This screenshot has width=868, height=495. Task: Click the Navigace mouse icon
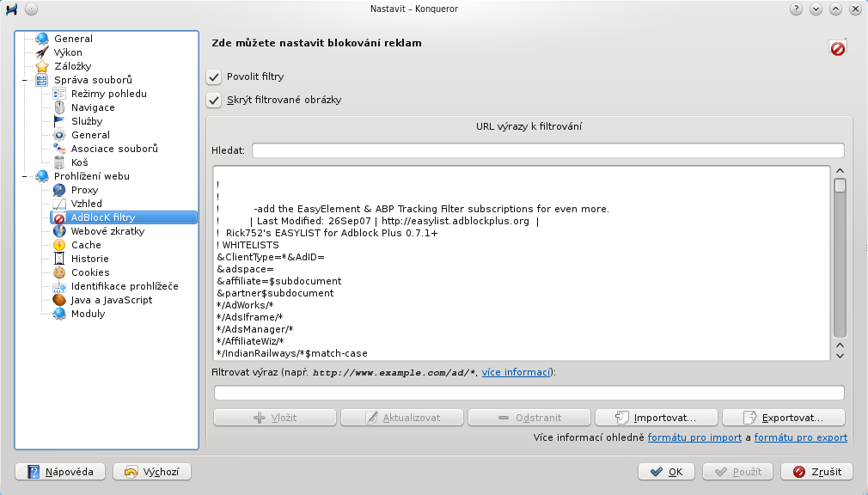pos(59,107)
